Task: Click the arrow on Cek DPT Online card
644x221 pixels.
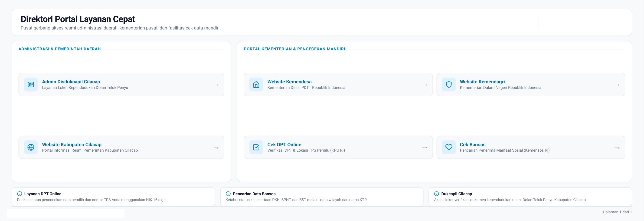Action: tap(425, 148)
